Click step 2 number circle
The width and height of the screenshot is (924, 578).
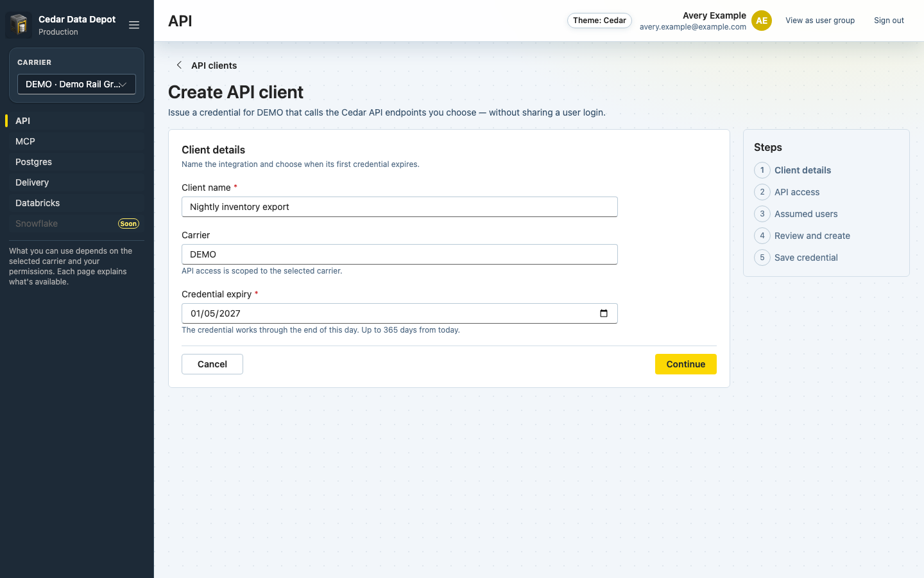click(x=762, y=192)
